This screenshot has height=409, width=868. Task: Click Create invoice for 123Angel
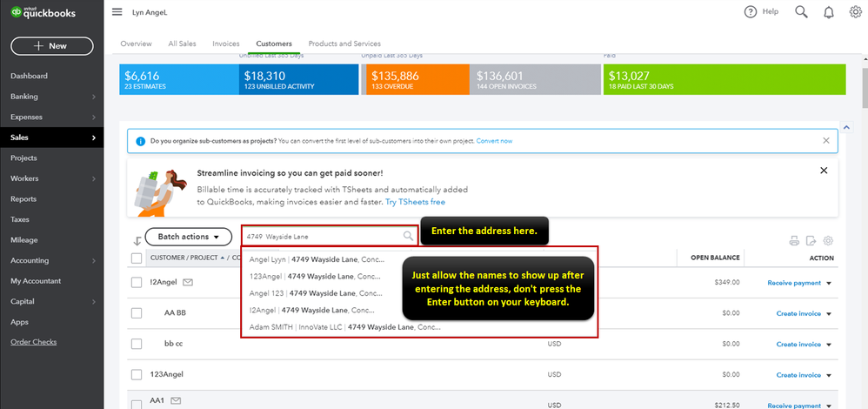(798, 375)
